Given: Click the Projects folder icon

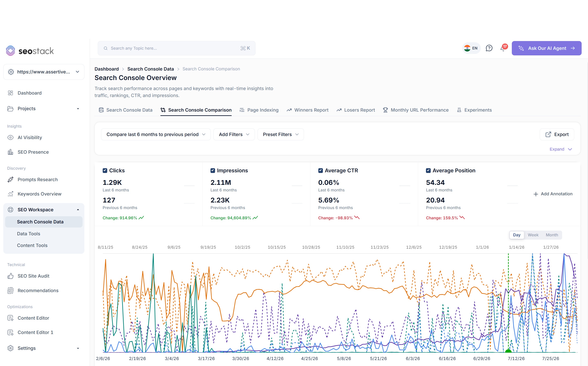Looking at the screenshot, I should [10, 109].
